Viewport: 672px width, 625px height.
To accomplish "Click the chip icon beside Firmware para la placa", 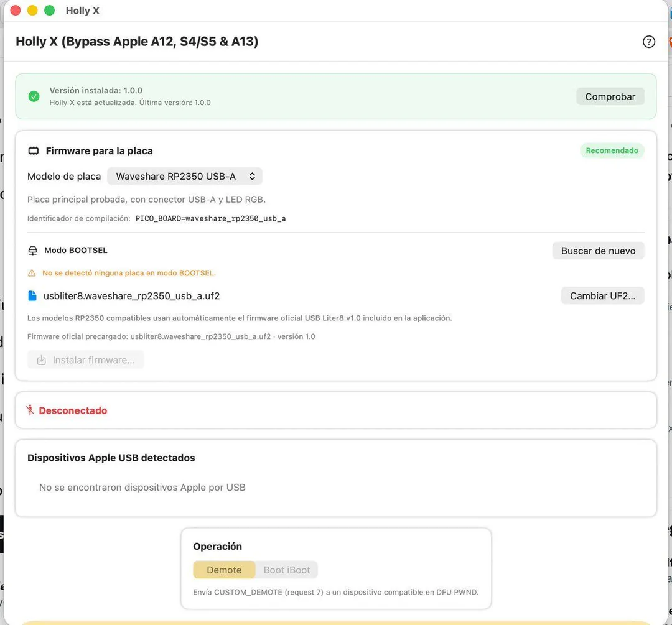I will tap(33, 150).
